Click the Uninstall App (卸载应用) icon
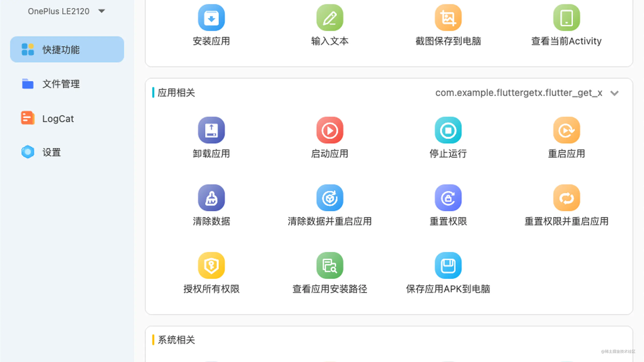 [x=211, y=130]
